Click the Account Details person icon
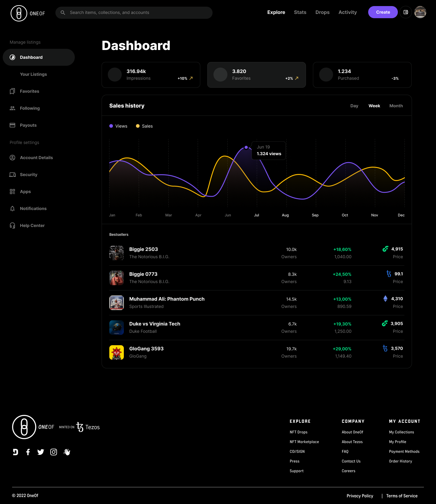Image resolution: width=436 pixels, height=504 pixels. click(x=12, y=158)
